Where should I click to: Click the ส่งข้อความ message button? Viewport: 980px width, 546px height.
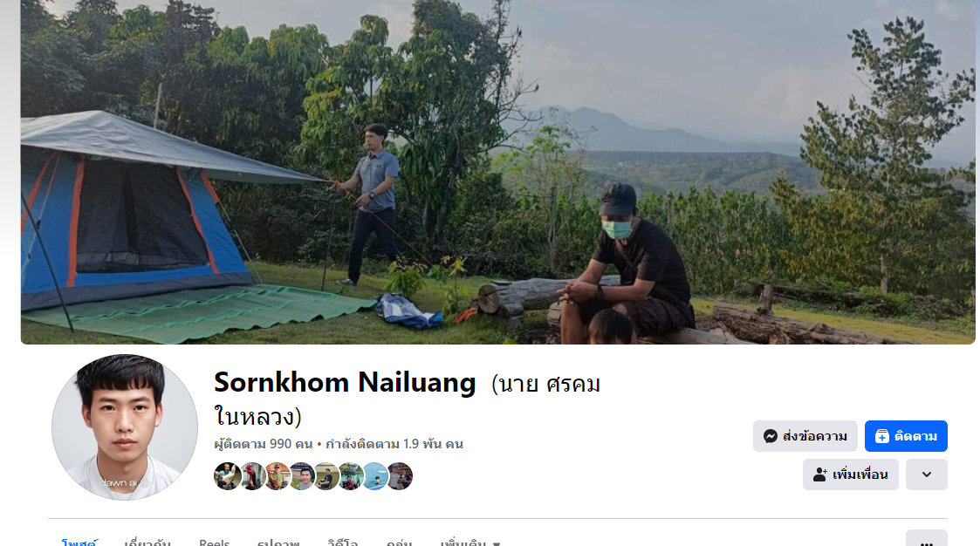coord(805,436)
